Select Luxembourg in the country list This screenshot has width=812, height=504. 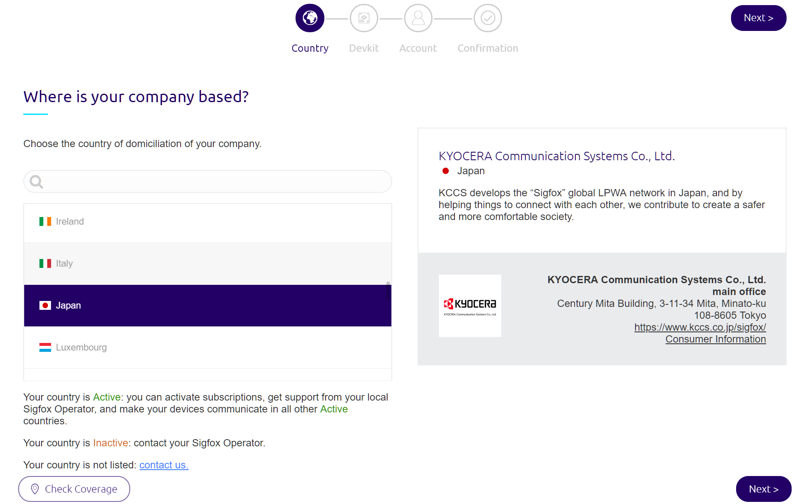tap(207, 348)
